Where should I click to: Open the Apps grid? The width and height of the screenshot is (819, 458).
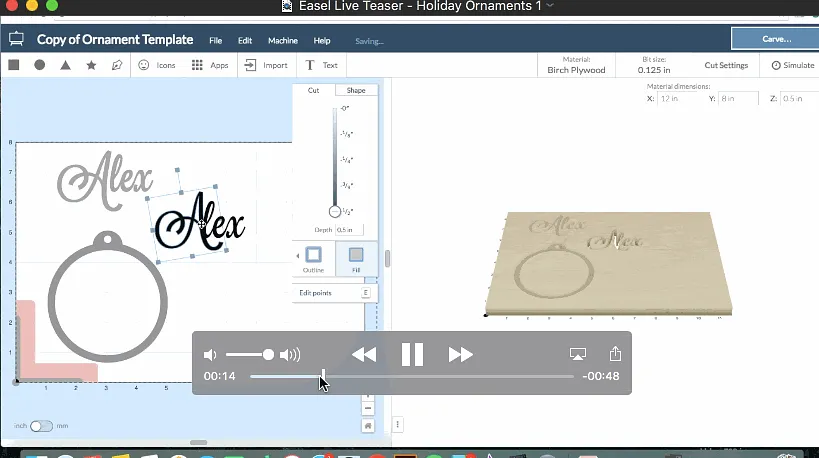coord(210,65)
